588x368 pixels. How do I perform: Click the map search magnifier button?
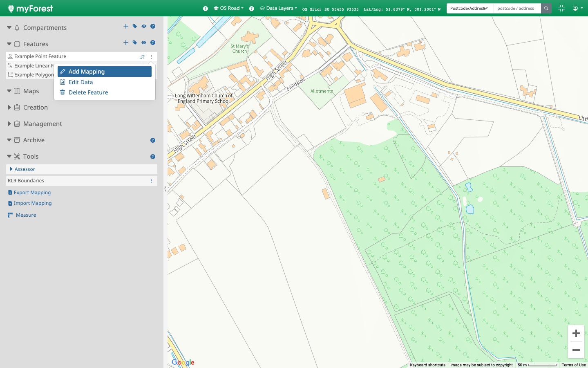coord(546,8)
